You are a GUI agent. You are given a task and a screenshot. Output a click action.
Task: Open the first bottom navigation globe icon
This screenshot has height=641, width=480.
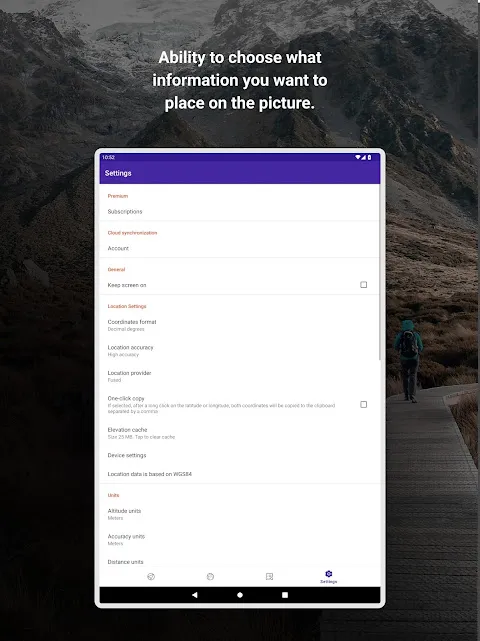151,576
